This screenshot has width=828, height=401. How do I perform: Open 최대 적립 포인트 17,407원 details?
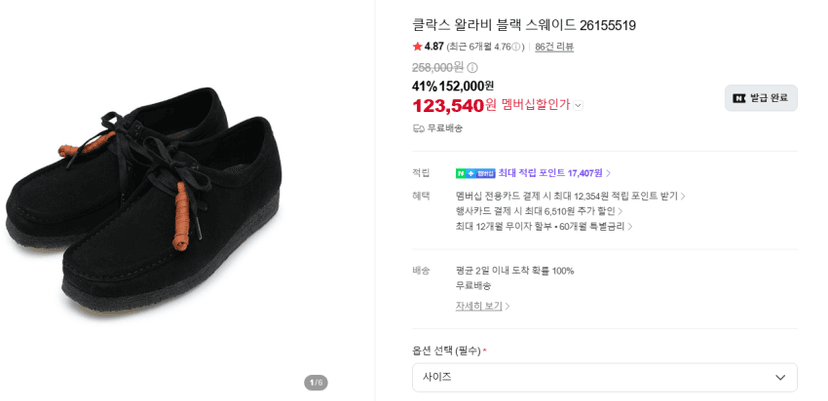coord(554,173)
